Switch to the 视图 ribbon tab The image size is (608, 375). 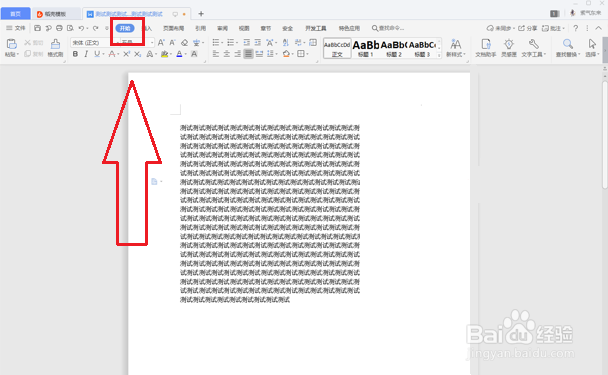pyautogui.click(x=244, y=28)
